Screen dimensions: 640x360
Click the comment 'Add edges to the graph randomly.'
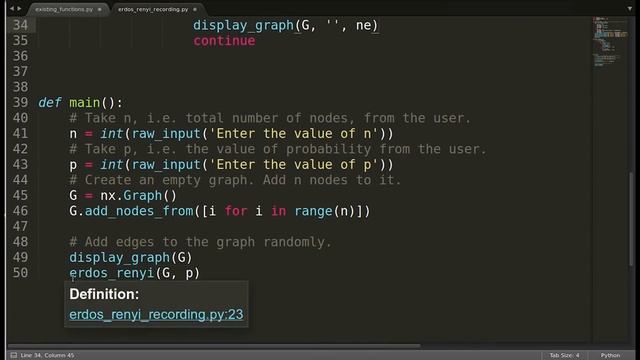point(200,242)
